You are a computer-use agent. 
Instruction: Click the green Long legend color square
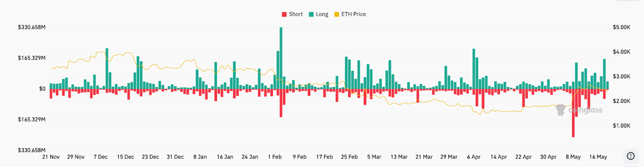pos(311,15)
